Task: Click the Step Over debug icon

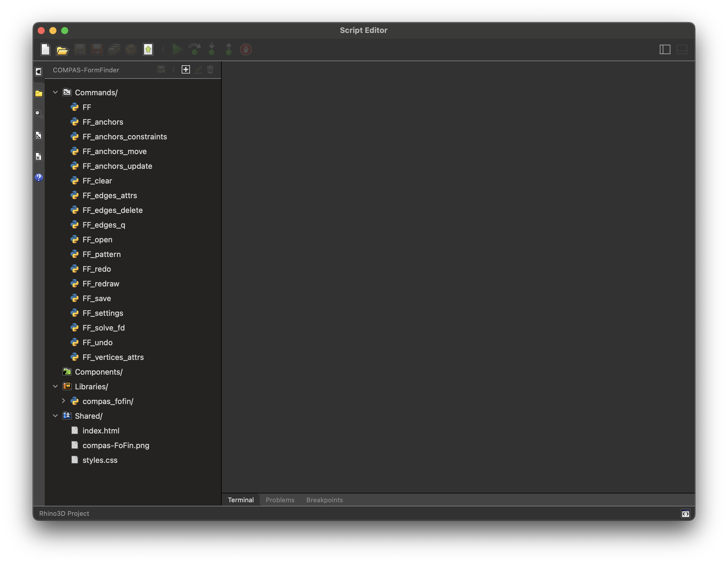Action: tap(194, 50)
